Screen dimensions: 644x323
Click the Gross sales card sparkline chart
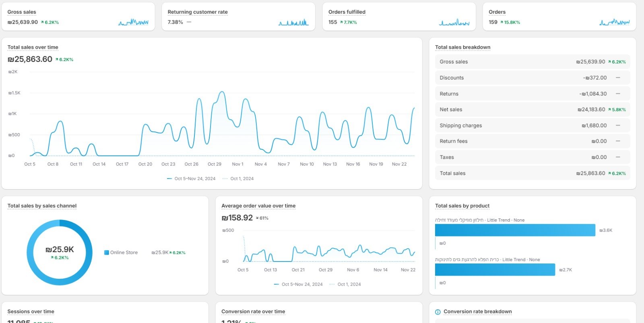133,22
